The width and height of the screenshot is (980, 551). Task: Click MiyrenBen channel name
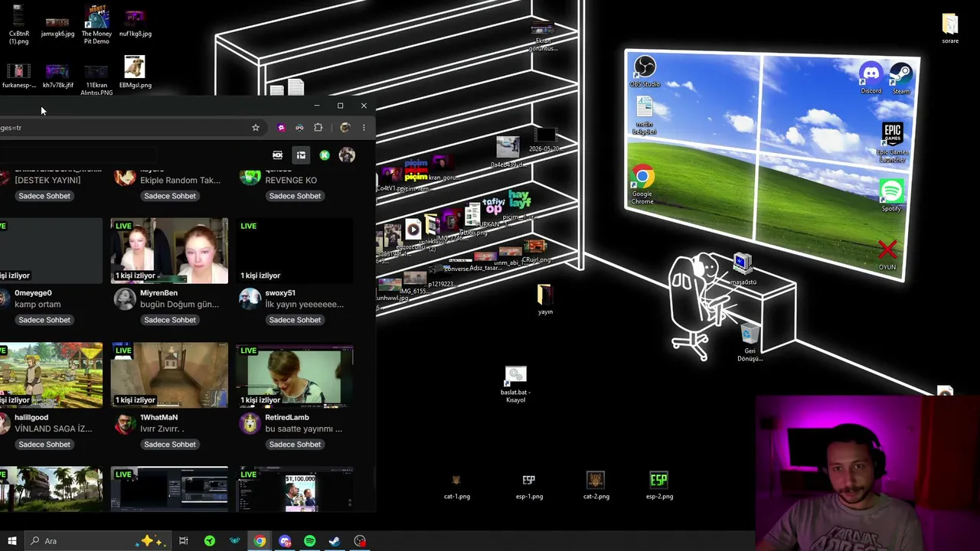point(158,293)
